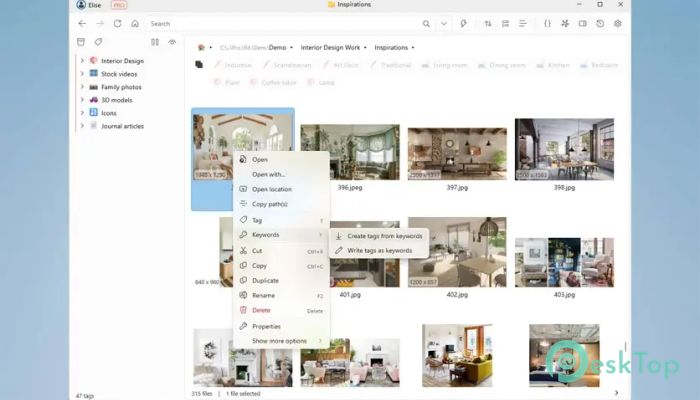The width and height of the screenshot is (700, 400).
Task: Expand the Stock videos tree folder
Action: tap(82, 74)
